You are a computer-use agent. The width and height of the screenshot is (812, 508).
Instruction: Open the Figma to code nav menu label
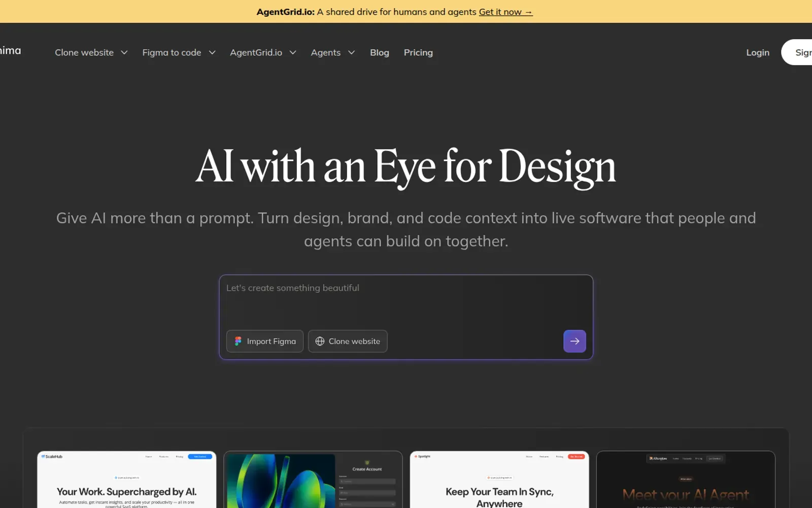click(x=172, y=52)
